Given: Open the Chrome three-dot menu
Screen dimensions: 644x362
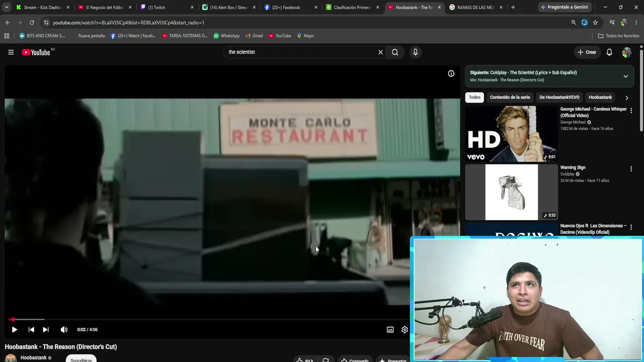Looking at the screenshot, I should tap(636, 23).
